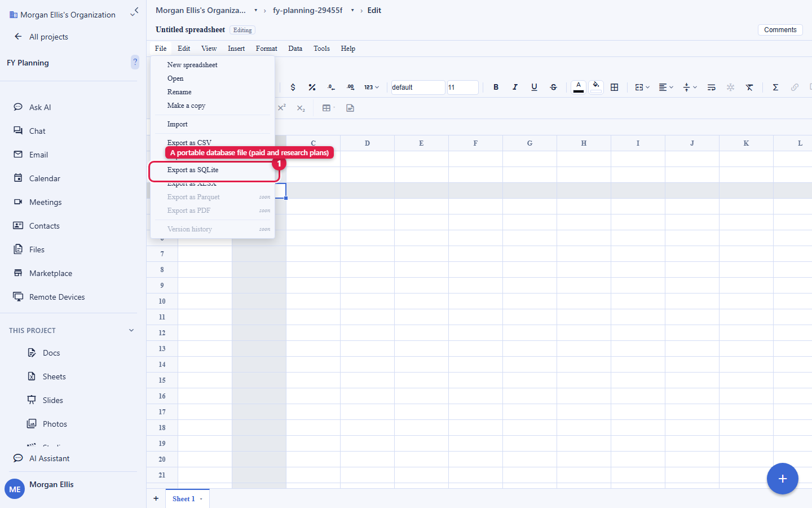812x508 pixels.
Task: Toggle strikethrough formatting
Action: (553, 87)
